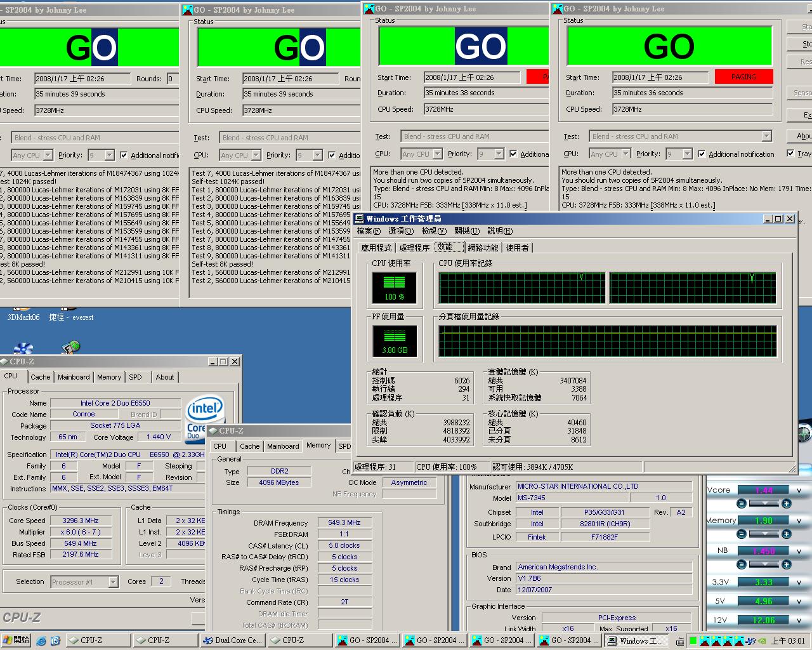Click the minus button under Memory voltage

click(x=741, y=534)
